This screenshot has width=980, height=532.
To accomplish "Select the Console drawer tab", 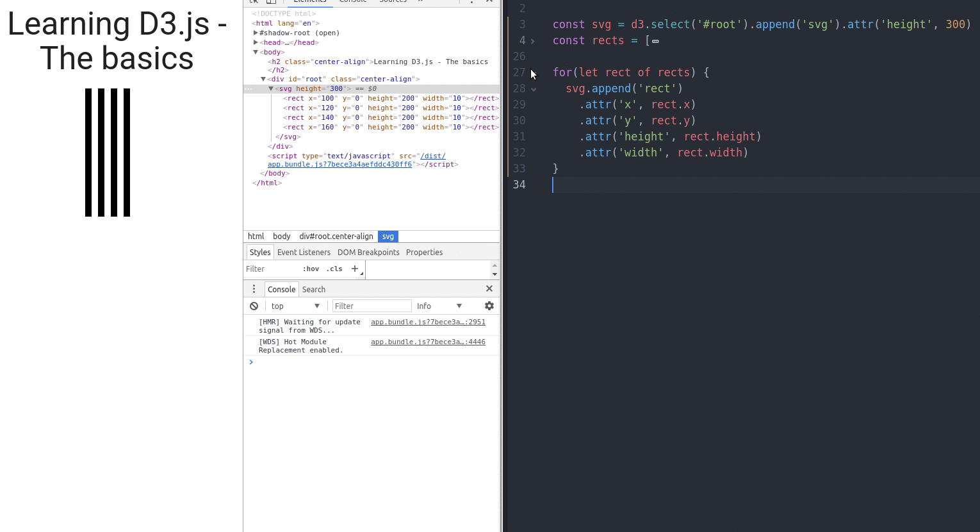I will (281, 289).
